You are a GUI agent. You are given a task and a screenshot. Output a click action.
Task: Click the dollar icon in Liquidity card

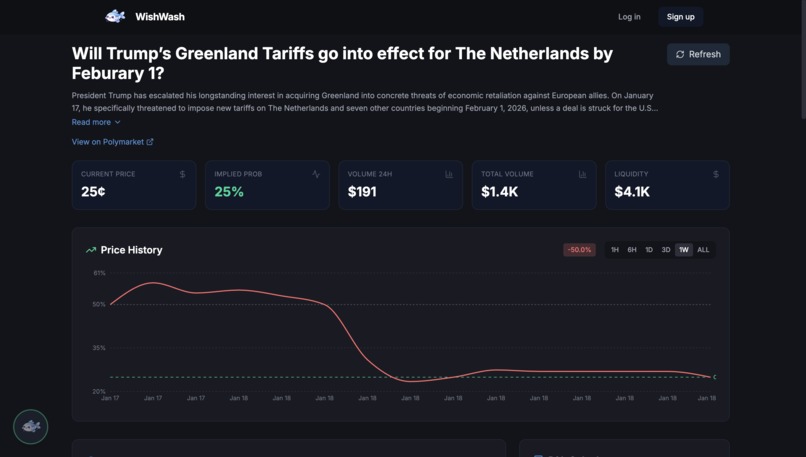tap(716, 174)
